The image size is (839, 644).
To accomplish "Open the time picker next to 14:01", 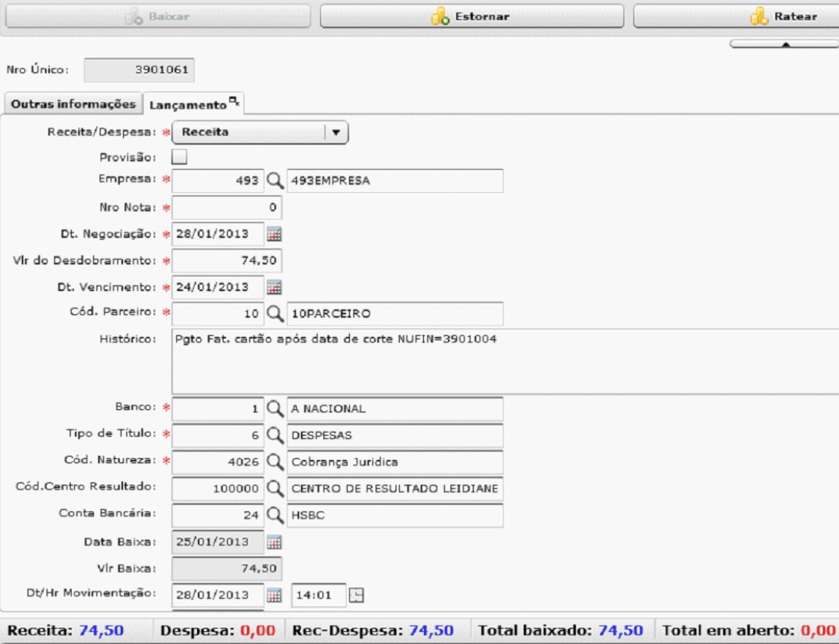I will [356, 595].
